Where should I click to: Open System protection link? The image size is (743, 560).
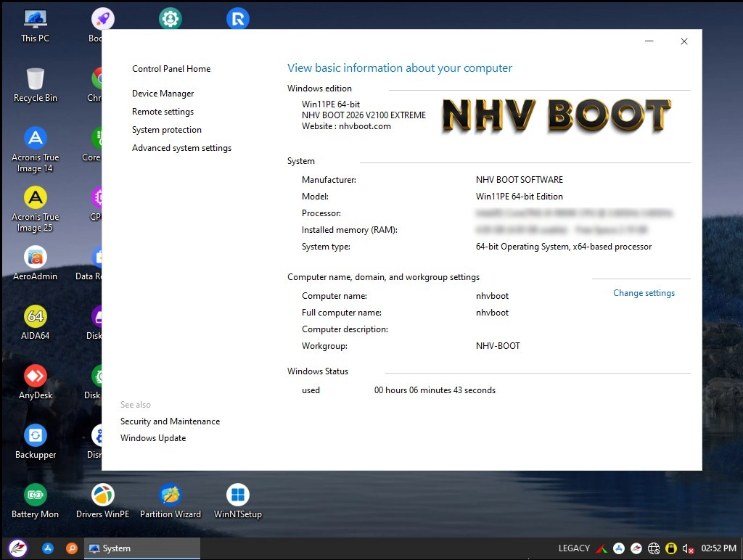tap(166, 130)
